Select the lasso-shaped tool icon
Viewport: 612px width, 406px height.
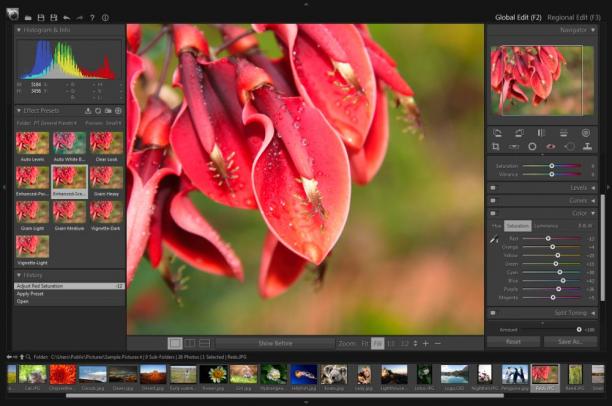569,147
